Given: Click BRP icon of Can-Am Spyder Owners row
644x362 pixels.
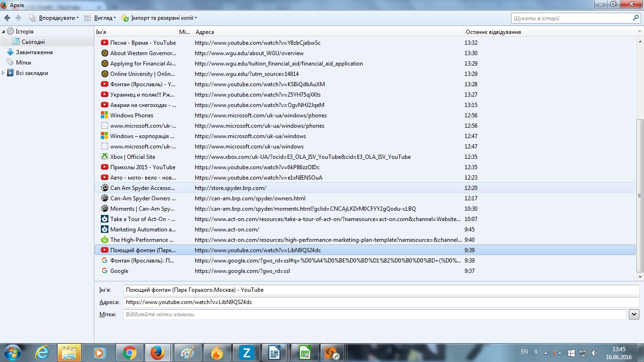Looking at the screenshot, I should pyautogui.click(x=105, y=198).
